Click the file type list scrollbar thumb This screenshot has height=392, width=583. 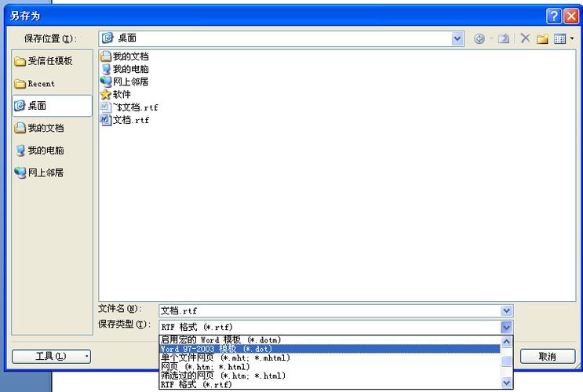pos(506,361)
